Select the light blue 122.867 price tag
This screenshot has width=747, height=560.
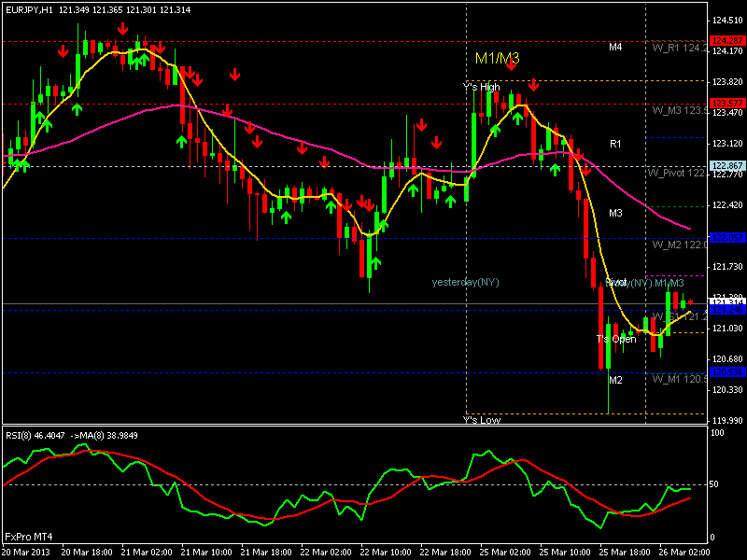click(727, 165)
